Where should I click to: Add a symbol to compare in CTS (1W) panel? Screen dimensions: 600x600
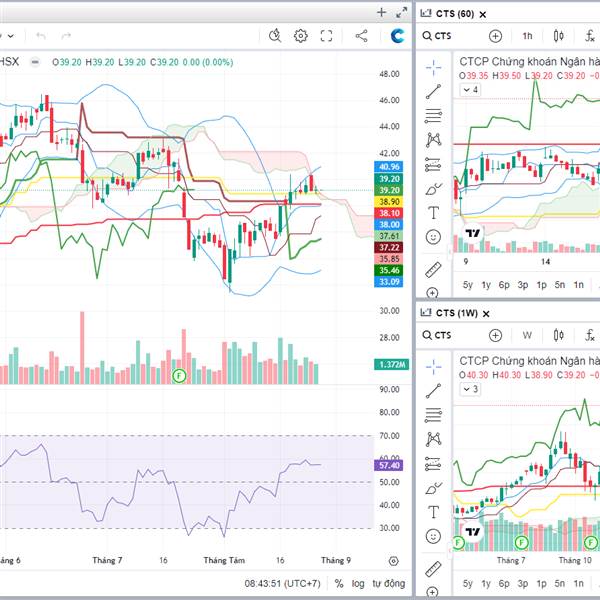[x=495, y=335]
